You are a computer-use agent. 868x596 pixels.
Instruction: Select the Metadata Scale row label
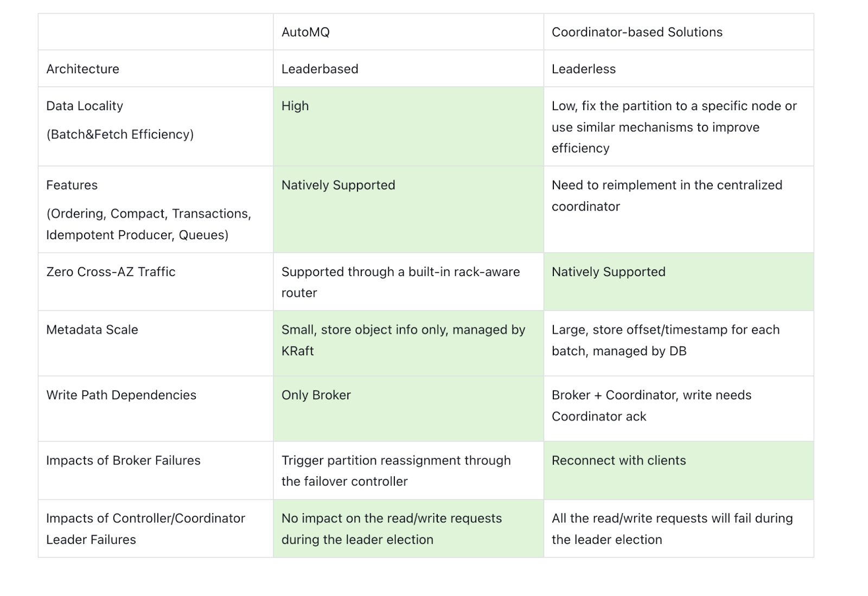coord(92,330)
